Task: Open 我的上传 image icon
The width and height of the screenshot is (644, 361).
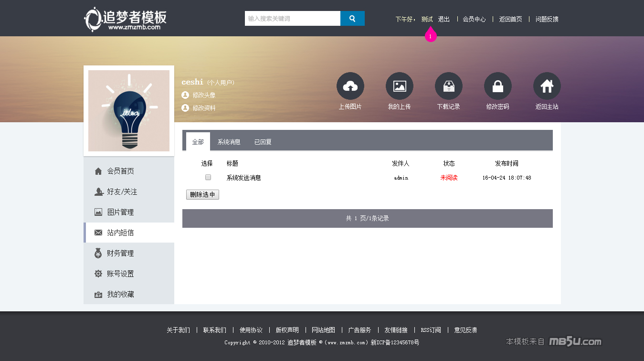Action: click(399, 86)
